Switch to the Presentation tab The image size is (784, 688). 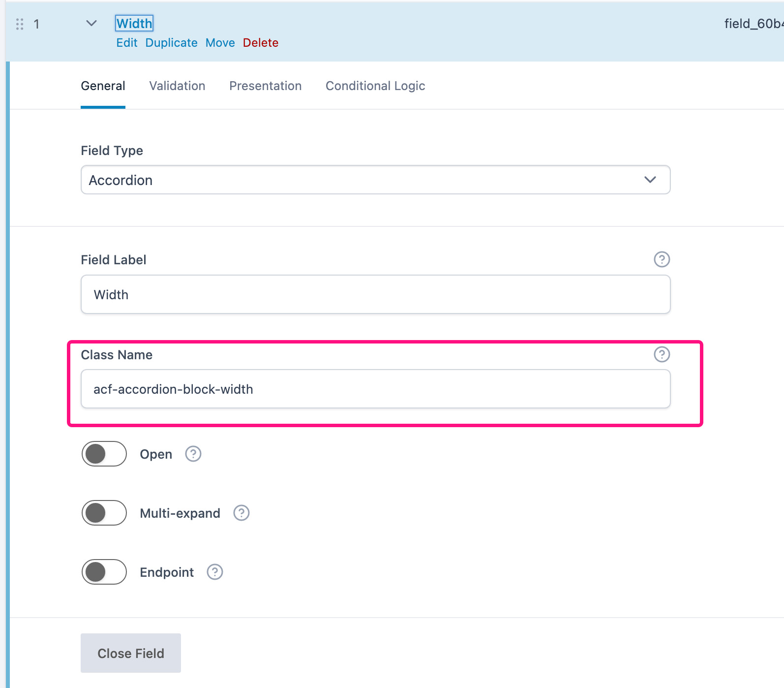pyautogui.click(x=265, y=86)
